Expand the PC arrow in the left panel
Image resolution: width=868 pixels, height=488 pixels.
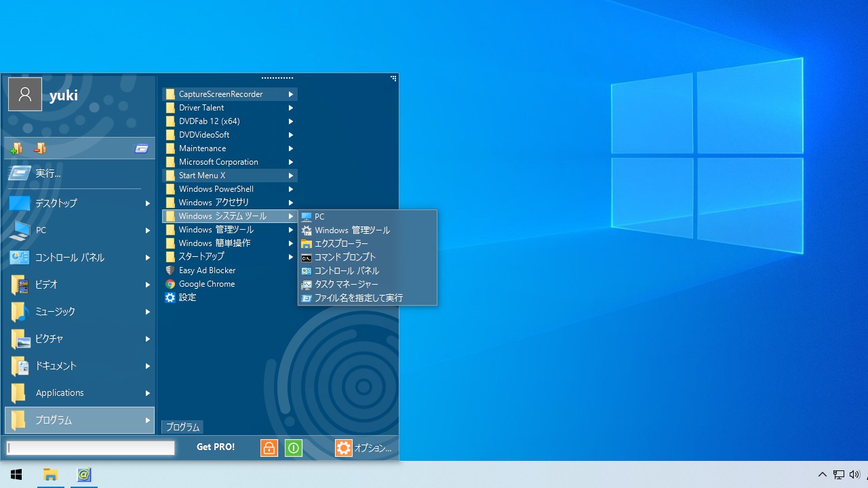coord(147,230)
